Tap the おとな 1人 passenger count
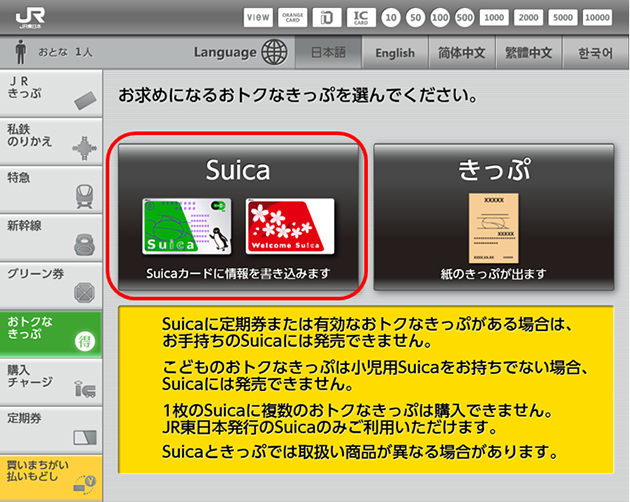Screen dimensions: 630x502 click(65, 52)
